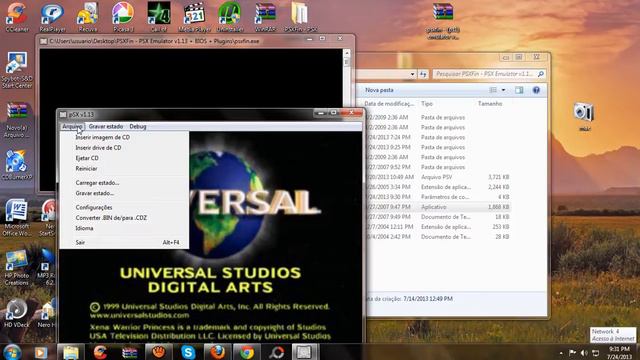The width and height of the screenshot is (640, 360).
Task: Open the PSXfin folder on the desktop
Action: coord(300,17)
